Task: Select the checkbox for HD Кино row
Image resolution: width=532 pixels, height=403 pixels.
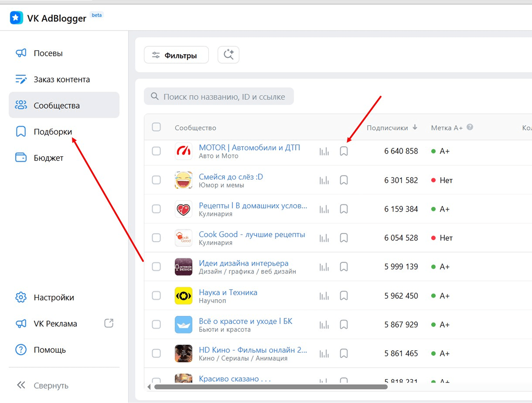Action: (156, 353)
